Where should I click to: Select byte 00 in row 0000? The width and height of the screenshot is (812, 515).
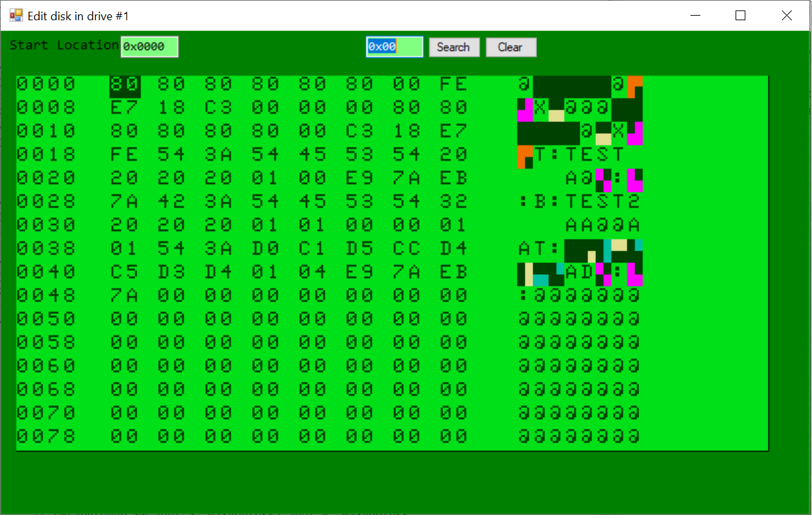click(407, 84)
